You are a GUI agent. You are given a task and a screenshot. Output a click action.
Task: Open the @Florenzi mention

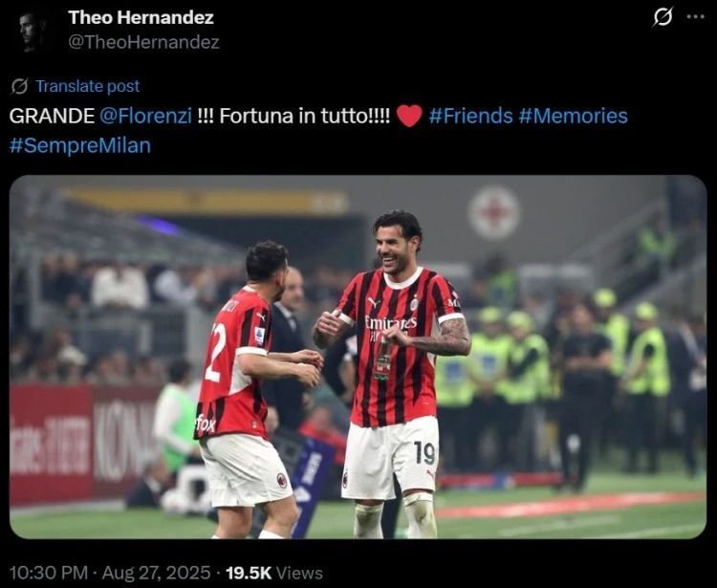coord(145,116)
